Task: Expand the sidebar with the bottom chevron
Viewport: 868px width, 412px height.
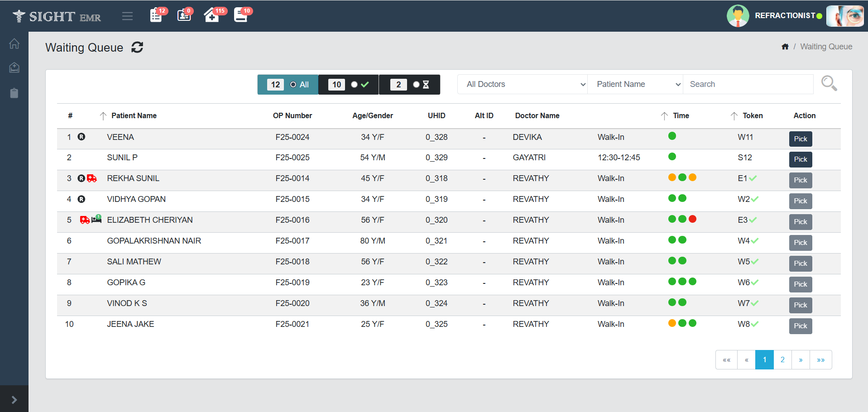Action: coord(14,400)
